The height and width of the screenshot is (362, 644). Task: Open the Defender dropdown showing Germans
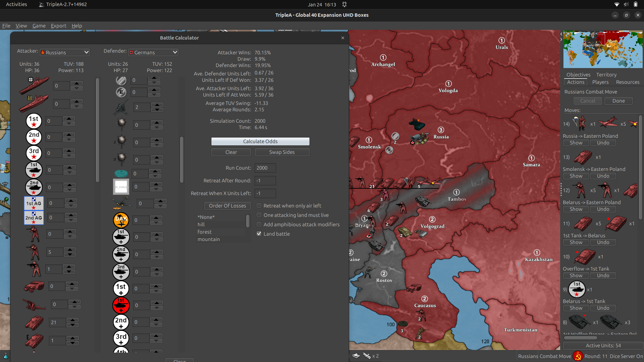coord(153,52)
